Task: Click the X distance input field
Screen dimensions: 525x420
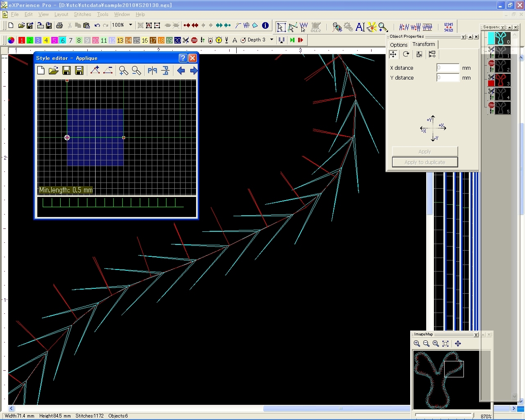Action: (448, 68)
